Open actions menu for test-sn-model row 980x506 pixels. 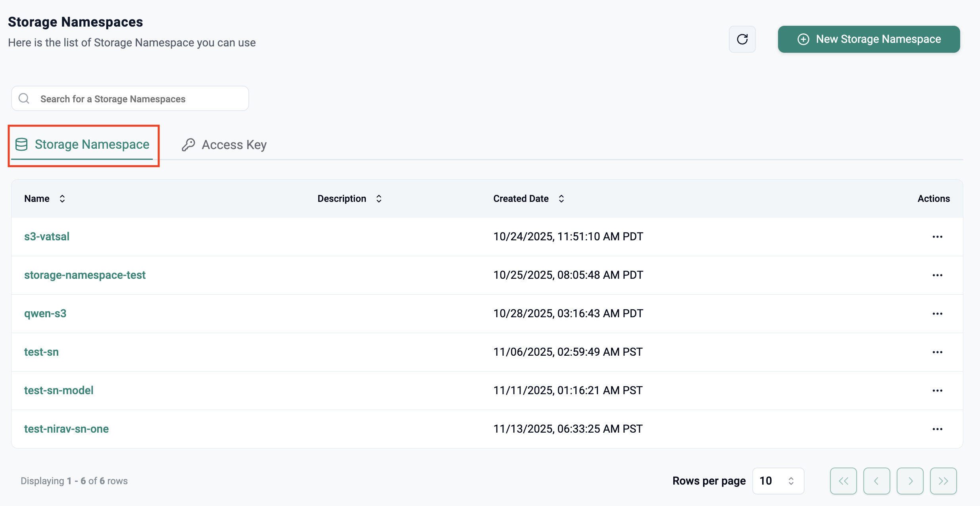937,391
